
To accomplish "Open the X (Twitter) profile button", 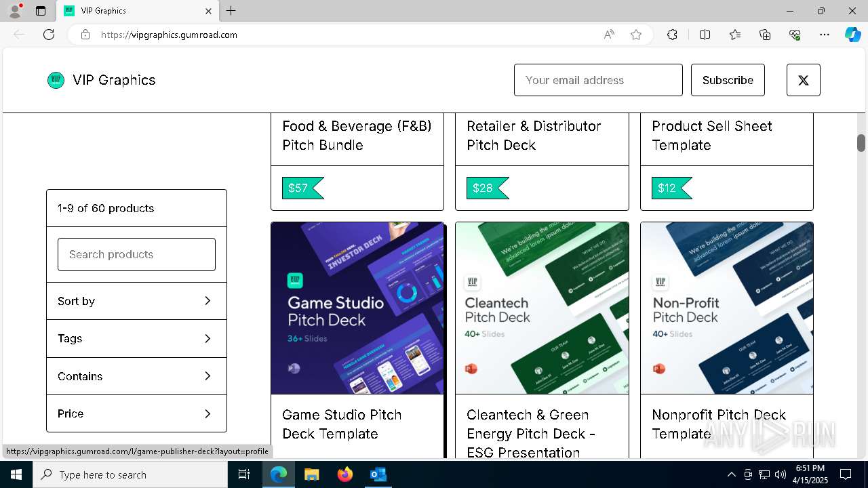I will 803,80.
